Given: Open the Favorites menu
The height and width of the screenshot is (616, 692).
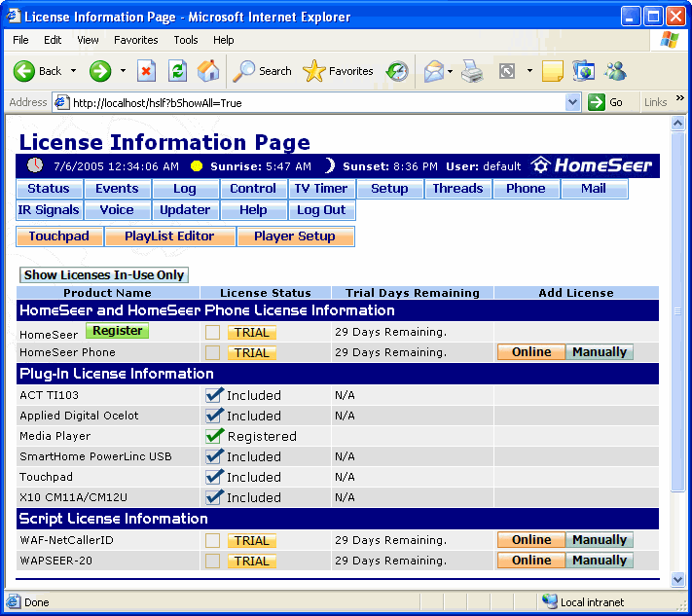Looking at the screenshot, I should click(136, 40).
